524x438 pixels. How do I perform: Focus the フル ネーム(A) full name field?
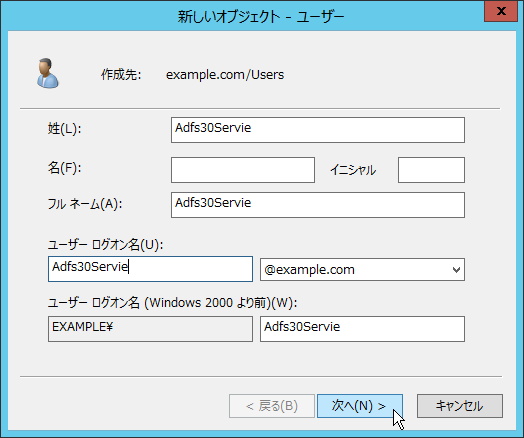317,205
